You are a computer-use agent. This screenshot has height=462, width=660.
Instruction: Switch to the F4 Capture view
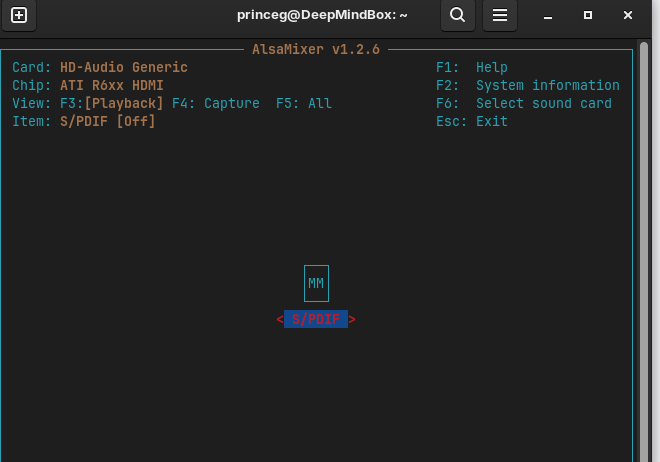tap(216, 103)
